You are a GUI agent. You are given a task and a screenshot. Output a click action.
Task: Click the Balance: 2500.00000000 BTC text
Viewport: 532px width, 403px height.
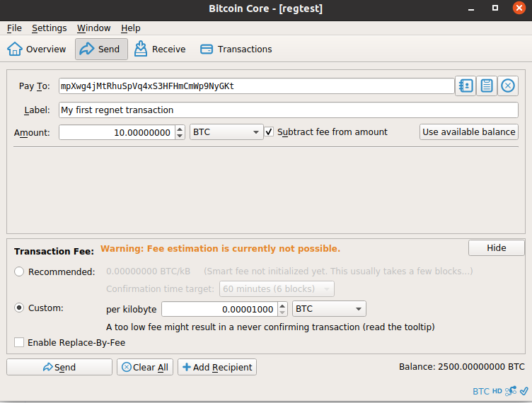[x=462, y=367]
